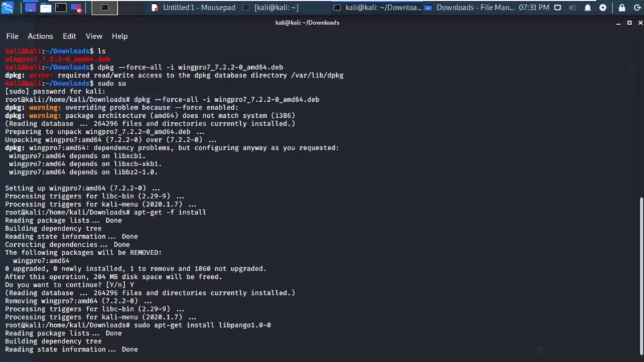This screenshot has width=644, height=362.
Task: Click the screen recorder launcher icon
Action: (76, 7)
